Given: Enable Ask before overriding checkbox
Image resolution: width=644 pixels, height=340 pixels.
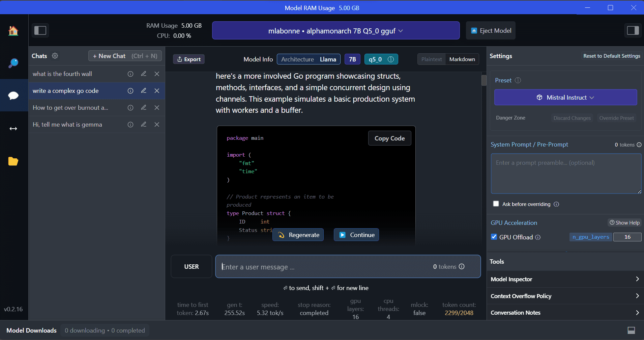Looking at the screenshot, I should 496,204.
